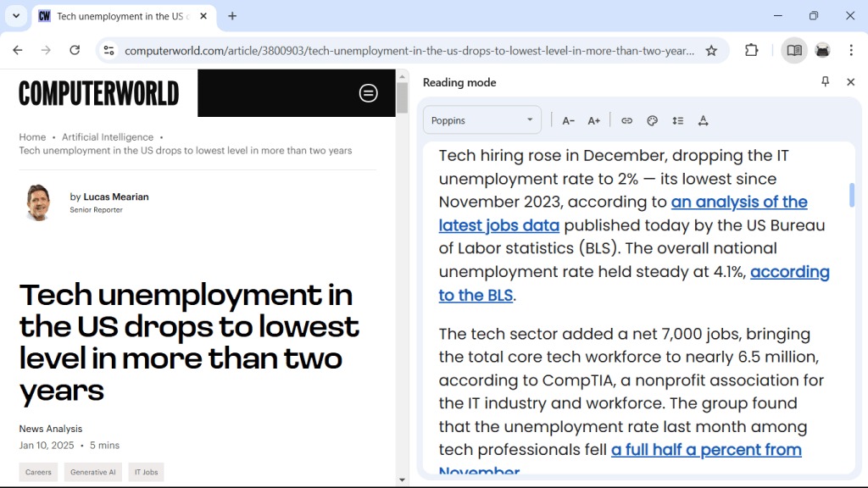Open Chrome's three-dot menu

[851, 50]
